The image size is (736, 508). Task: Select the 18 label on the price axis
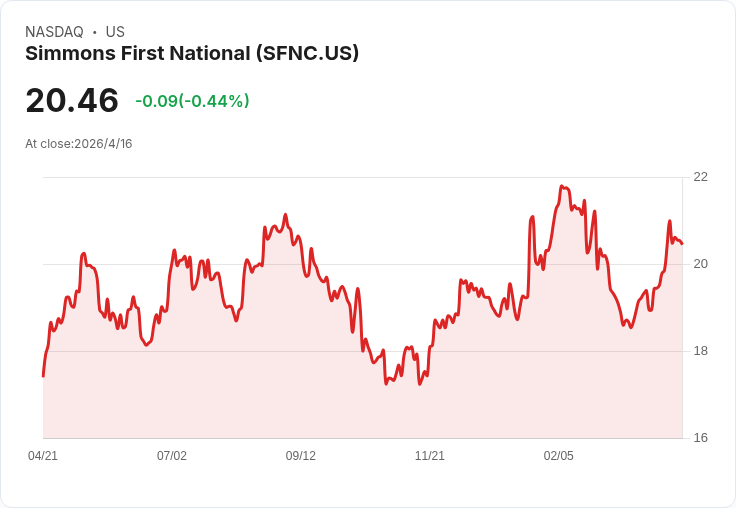pos(700,351)
